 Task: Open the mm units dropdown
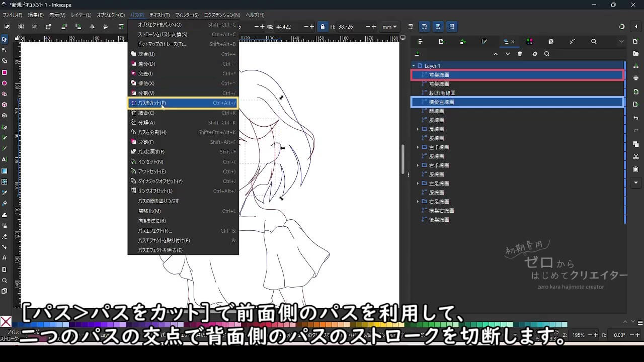(389, 26)
